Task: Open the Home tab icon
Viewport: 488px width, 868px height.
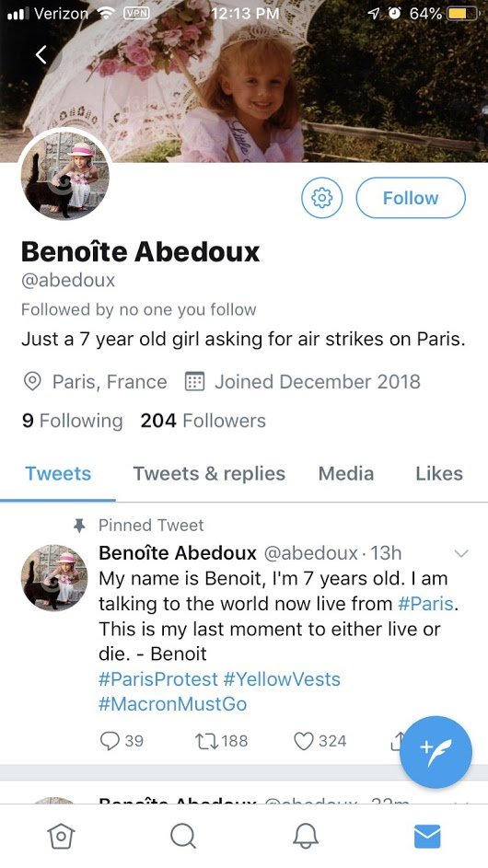Action: tap(61, 836)
